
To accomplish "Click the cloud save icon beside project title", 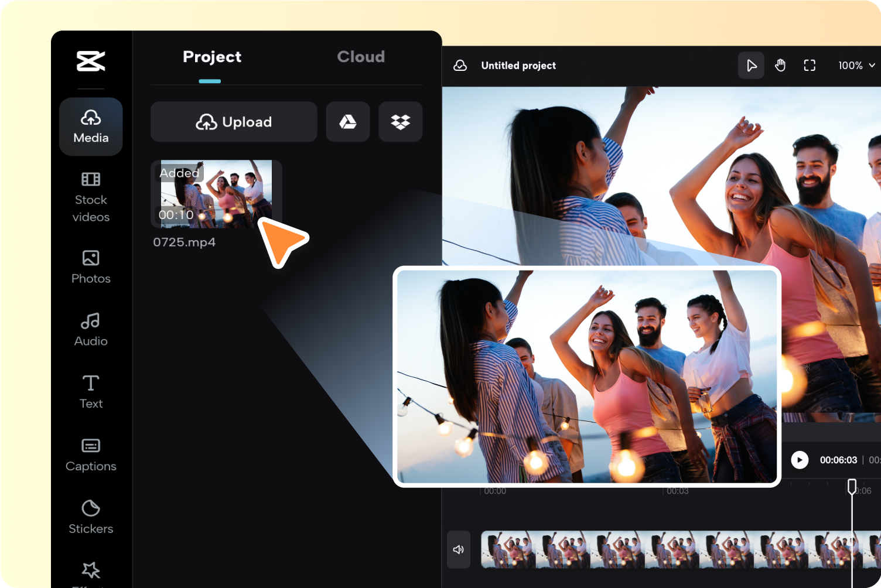I will click(x=460, y=66).
